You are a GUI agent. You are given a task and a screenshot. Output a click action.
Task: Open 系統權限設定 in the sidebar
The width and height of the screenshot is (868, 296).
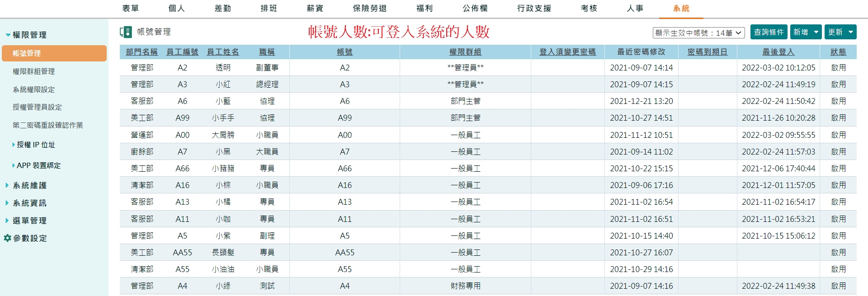pyautogui.click(x=34, y=89)
